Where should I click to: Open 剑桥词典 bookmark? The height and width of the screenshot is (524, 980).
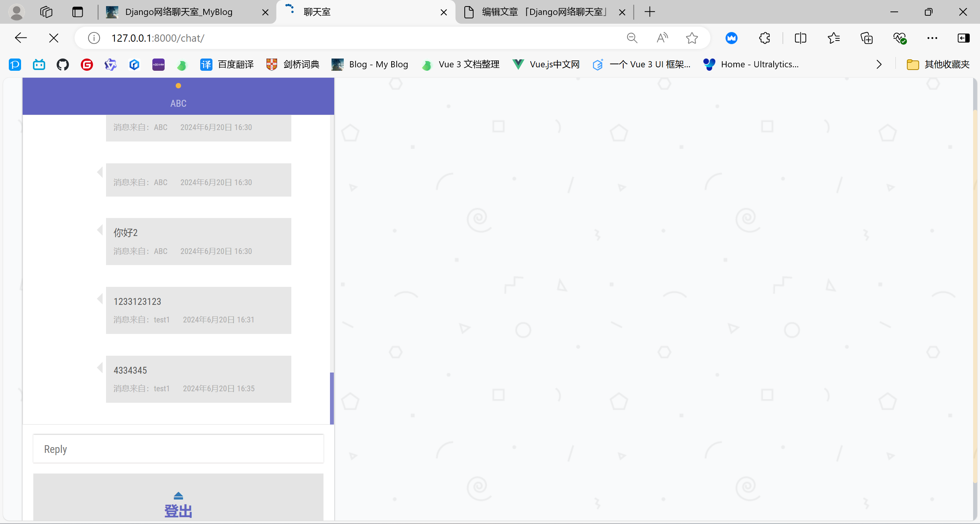coord(293,64)
